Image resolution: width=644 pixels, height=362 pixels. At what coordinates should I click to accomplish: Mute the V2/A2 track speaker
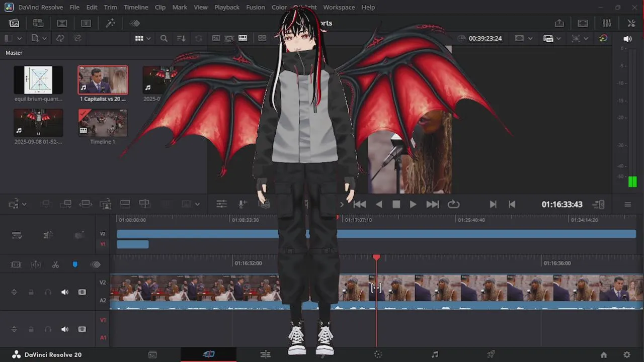(65, 292)
